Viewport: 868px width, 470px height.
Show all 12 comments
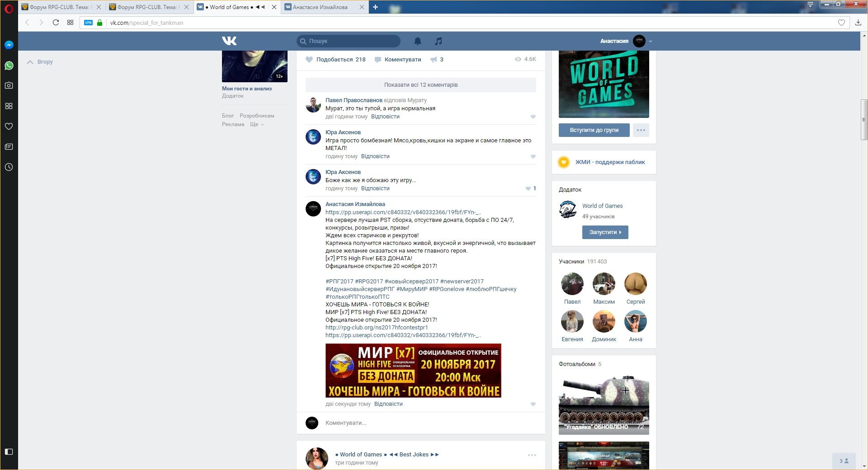pos(421,85)
